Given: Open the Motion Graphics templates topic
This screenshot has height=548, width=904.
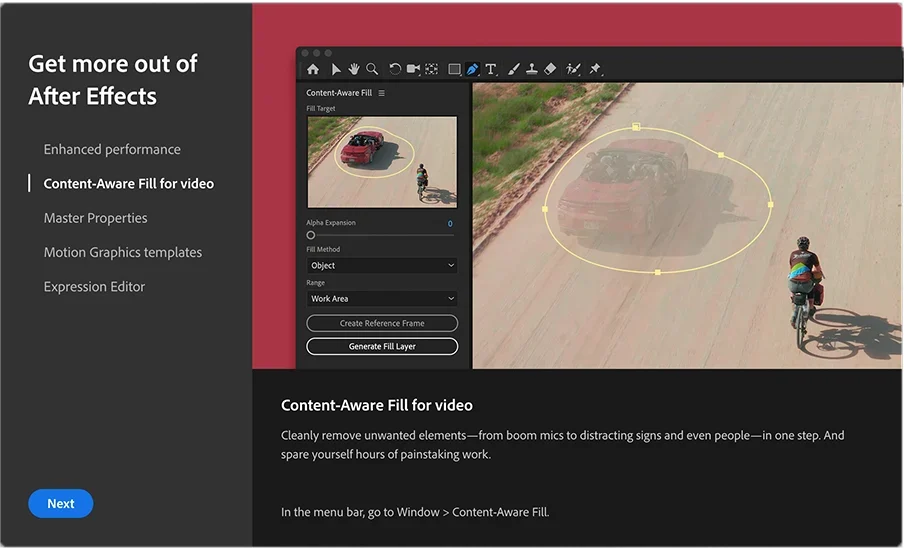Looking at the screenshot, I should click(123, 252).
